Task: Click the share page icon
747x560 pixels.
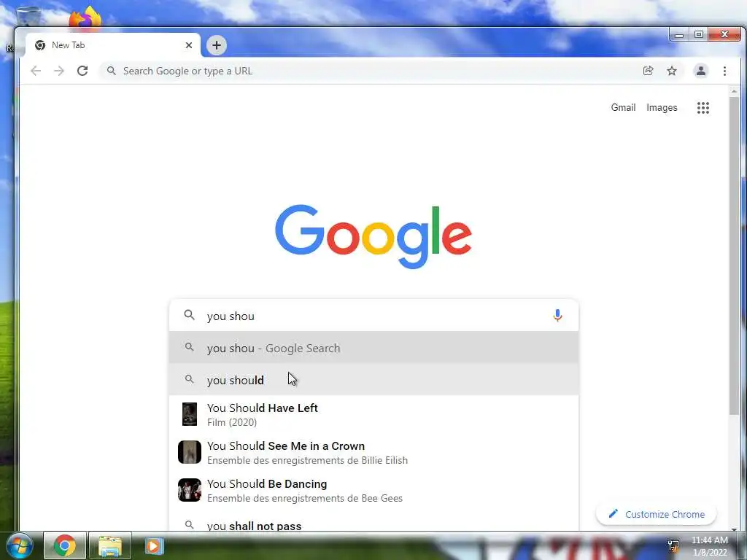Action: 648,71
